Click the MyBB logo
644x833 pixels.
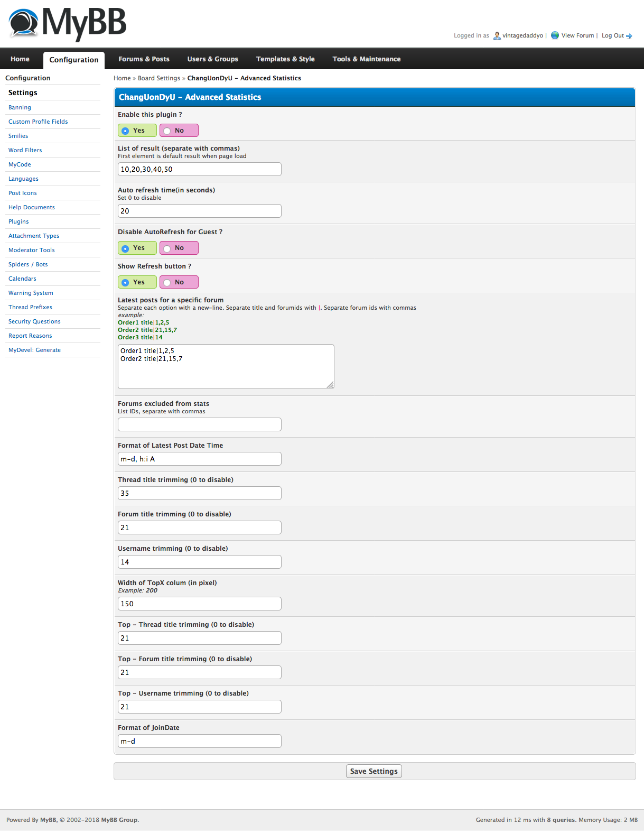(x=68, y=24)
